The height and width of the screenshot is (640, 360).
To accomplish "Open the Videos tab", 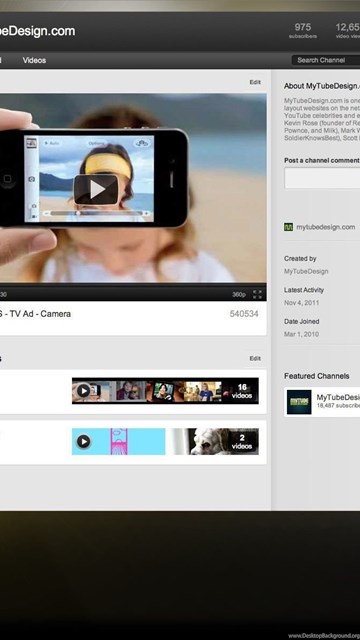I will click(34, 60).
